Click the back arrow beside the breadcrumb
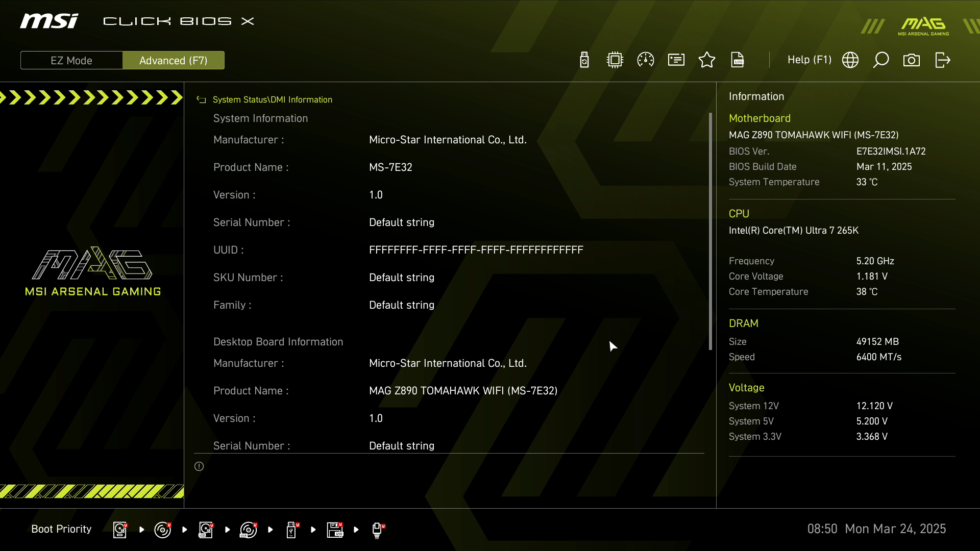 [201, 99]
